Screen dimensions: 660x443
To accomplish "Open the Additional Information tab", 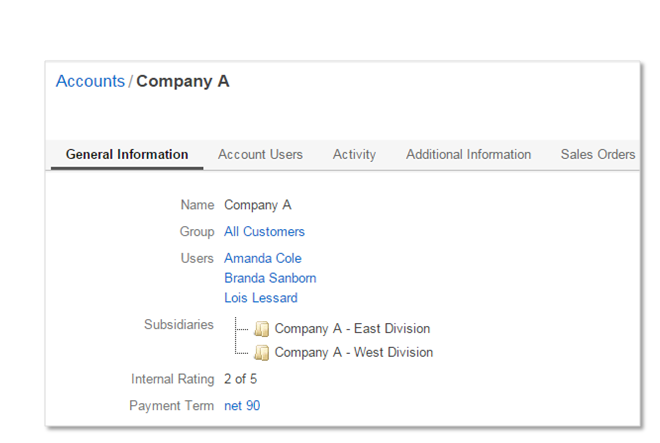I will (468, 155).
